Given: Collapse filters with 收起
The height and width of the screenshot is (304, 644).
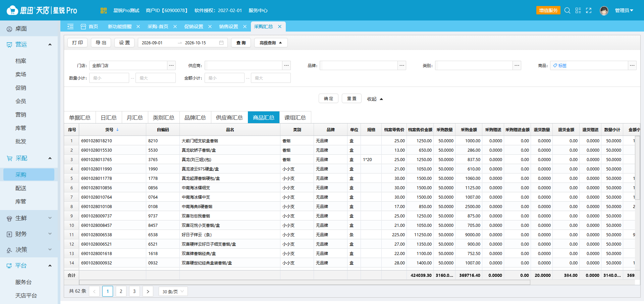Looking at the screenshot, I should tap(375, 99).
